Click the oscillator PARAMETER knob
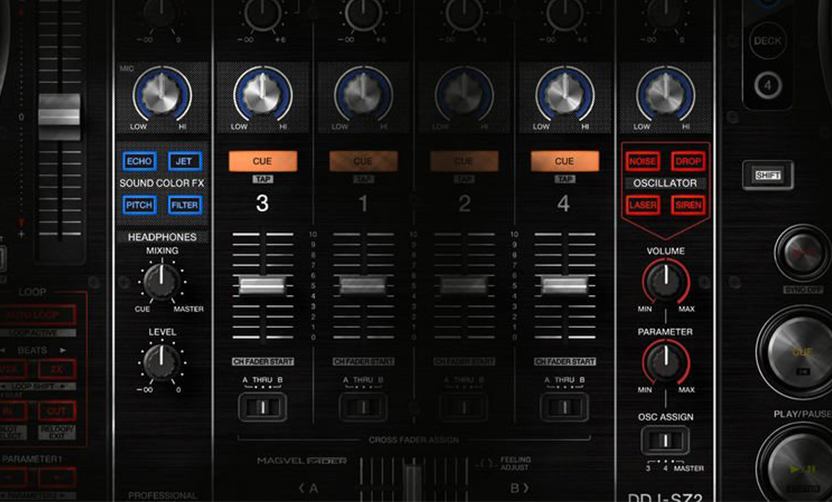 665,361
